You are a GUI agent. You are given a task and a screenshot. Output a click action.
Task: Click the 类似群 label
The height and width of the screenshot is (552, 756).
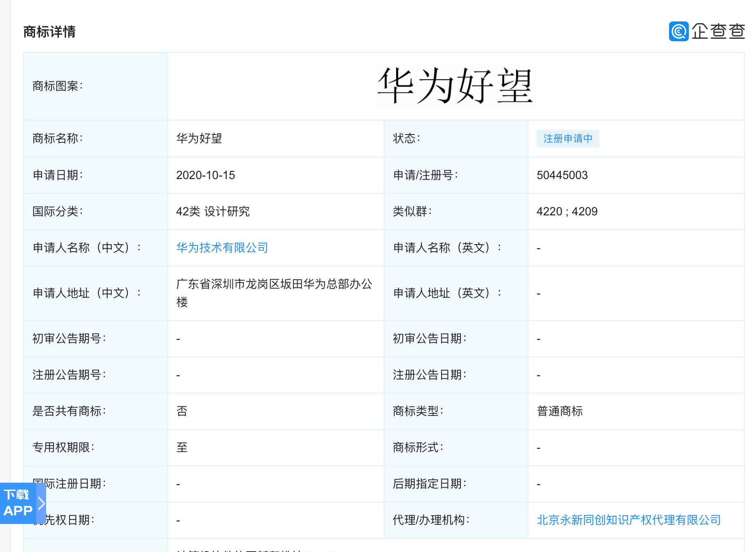[x=412, y=212]
